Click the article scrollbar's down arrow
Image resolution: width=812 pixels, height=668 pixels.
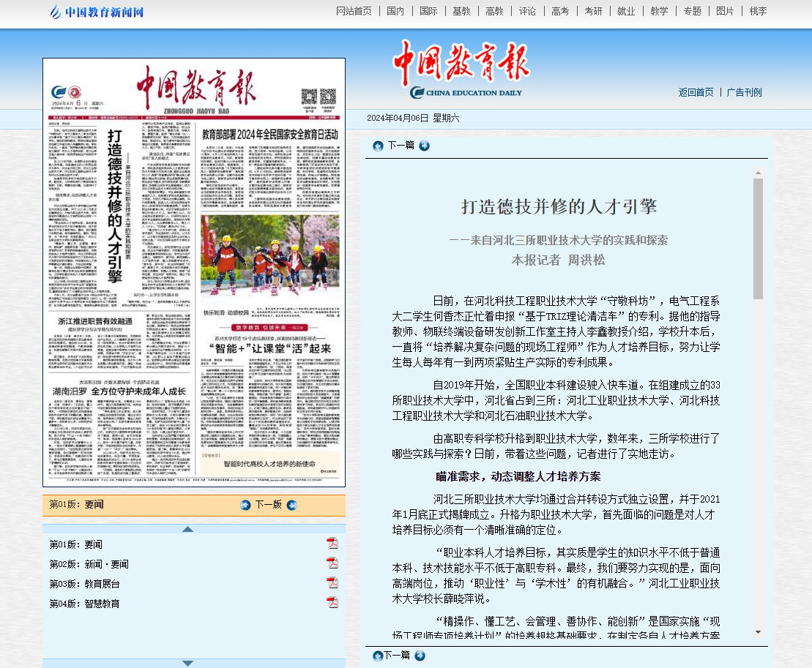pyautogui.click(x=758, y=631)
